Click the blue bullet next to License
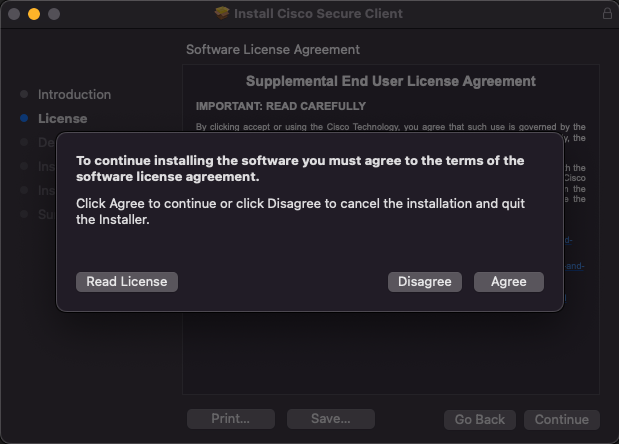 [x=24, y=118]
